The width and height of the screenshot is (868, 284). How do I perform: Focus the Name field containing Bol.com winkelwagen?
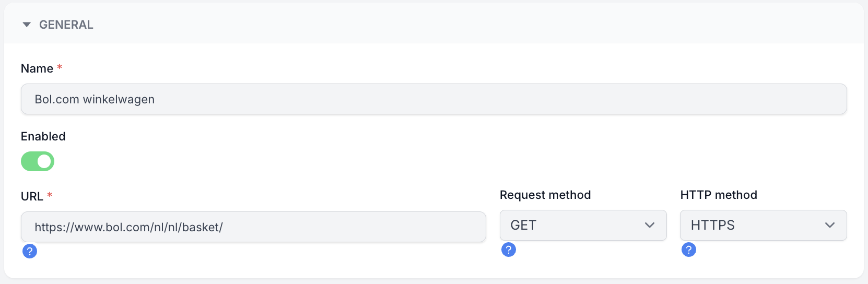point(434,99)
